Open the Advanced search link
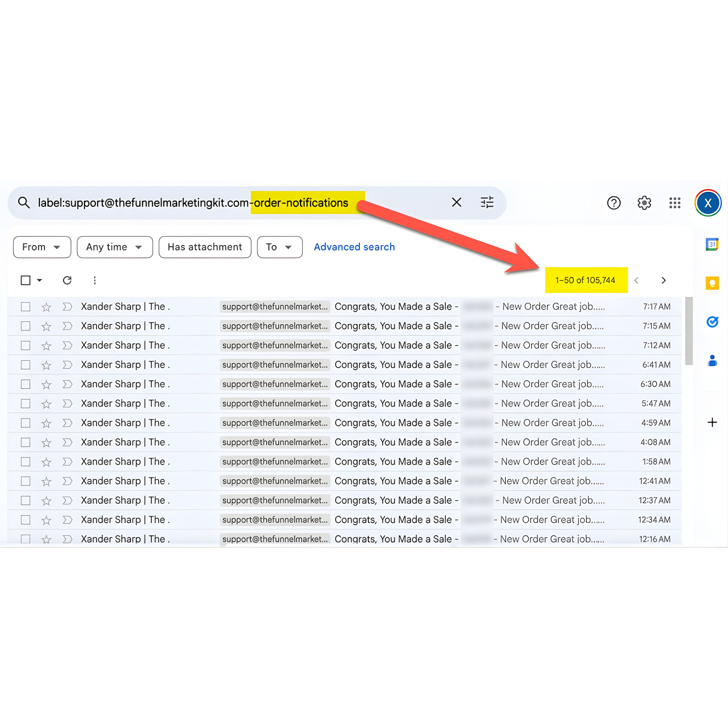This screenshot has height=728, width=728. [354, 247]
